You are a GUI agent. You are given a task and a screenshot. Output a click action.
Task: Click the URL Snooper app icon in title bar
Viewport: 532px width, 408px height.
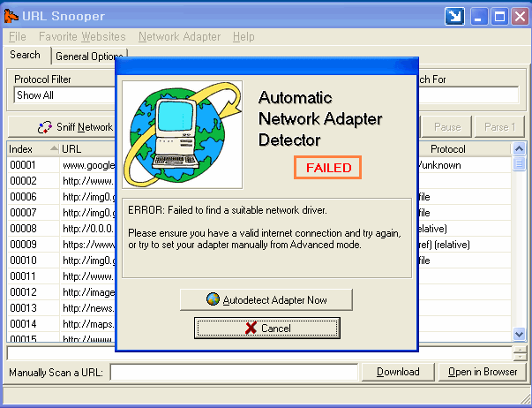pos(11,16)
